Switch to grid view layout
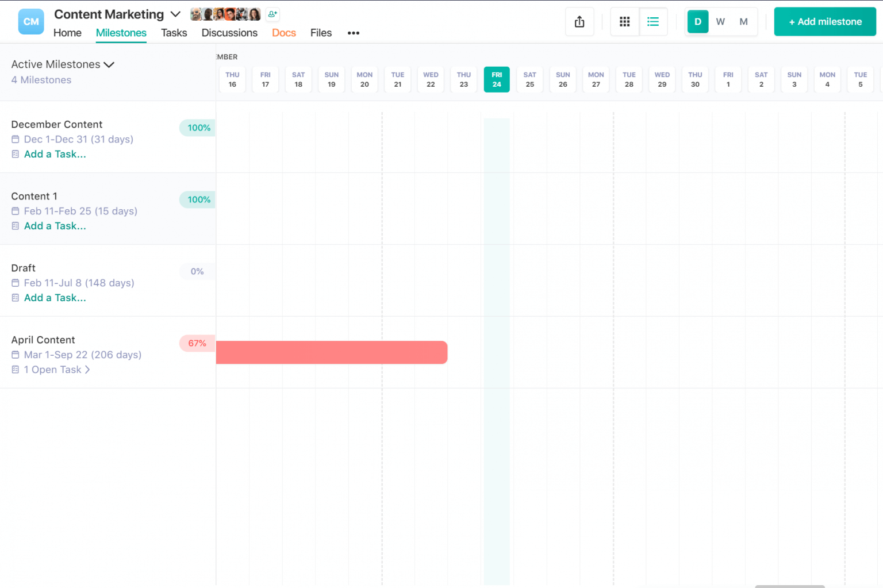Viewport: 883px width, 588px height. (625, 21)
